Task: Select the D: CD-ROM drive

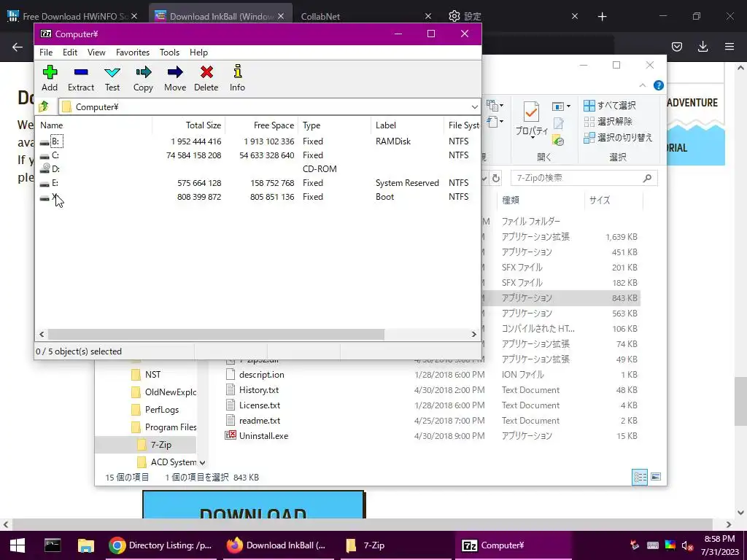Action: pyautogui.click(x=55, y=169)
